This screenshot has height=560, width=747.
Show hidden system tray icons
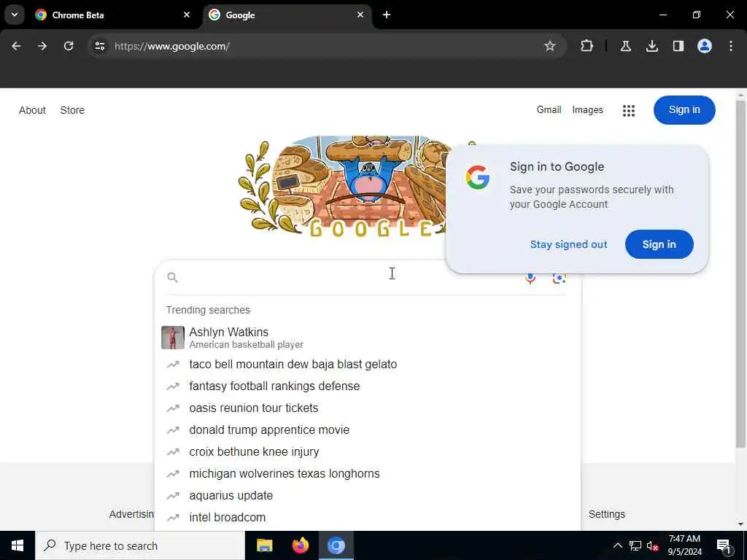coord(617,545)
